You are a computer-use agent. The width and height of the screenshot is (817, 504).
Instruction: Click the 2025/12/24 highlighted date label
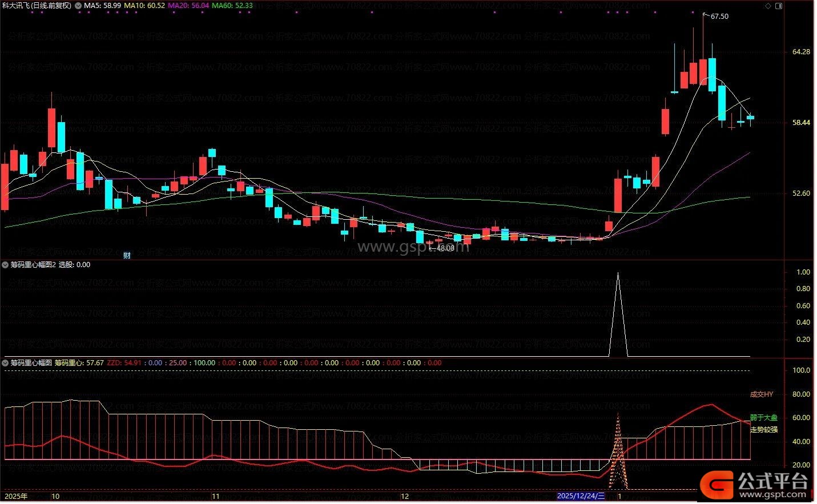[581, 496]
